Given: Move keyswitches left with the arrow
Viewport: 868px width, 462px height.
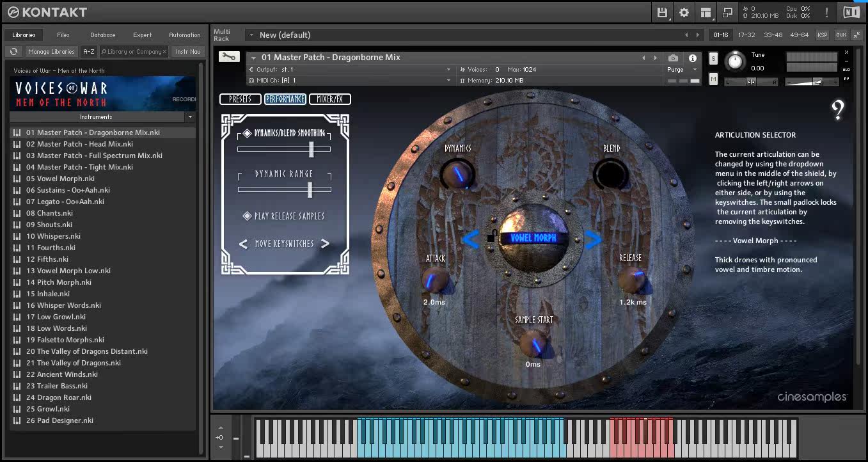Looking at the screenshot, I should tap(243, 244).
